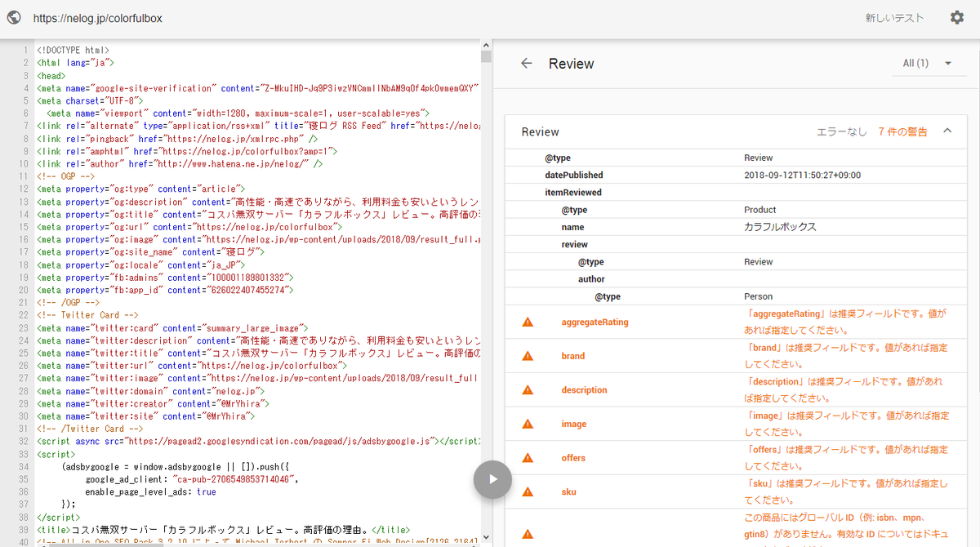Click the code line with google_ad_client
Viewport: 980px width, 547px height.
point(192,479)
